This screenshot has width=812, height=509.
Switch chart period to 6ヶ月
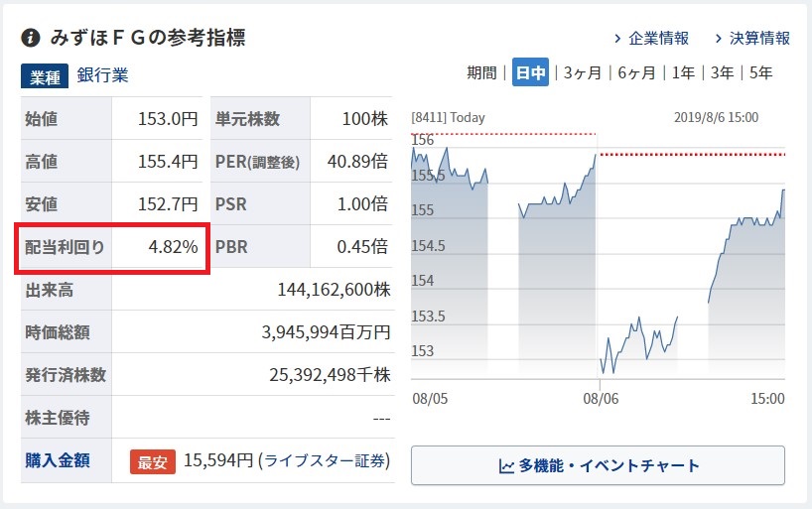point(636,72)
